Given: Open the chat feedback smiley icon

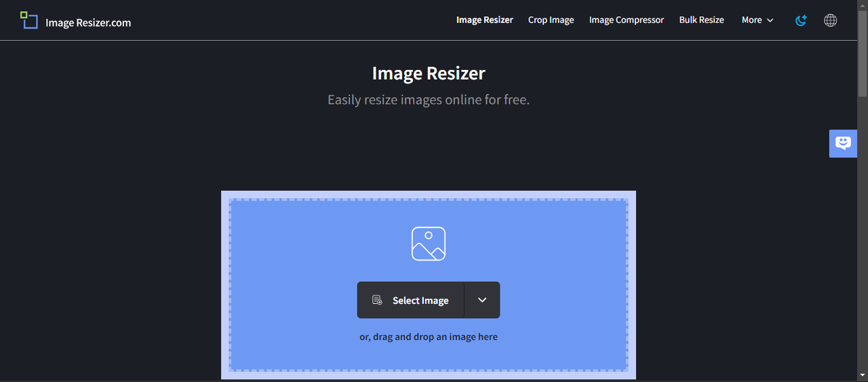Looking at the screenshot, I should 843,143.
